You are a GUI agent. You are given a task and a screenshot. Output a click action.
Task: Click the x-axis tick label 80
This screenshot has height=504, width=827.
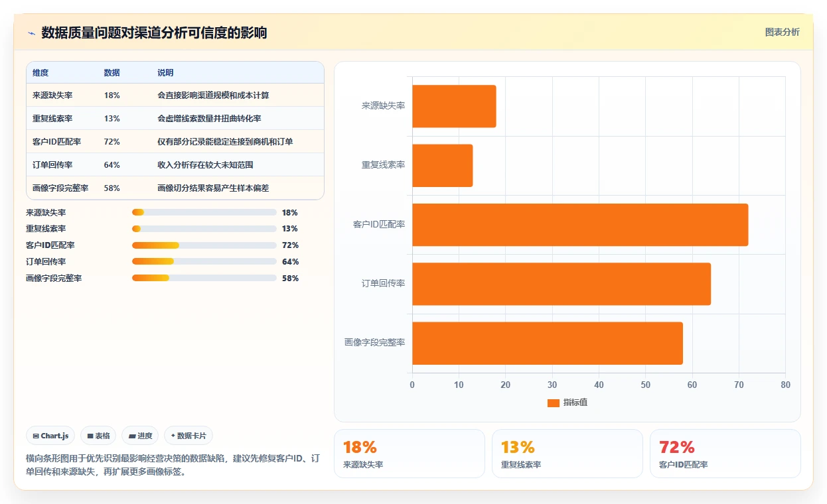(x=785, y=385)
